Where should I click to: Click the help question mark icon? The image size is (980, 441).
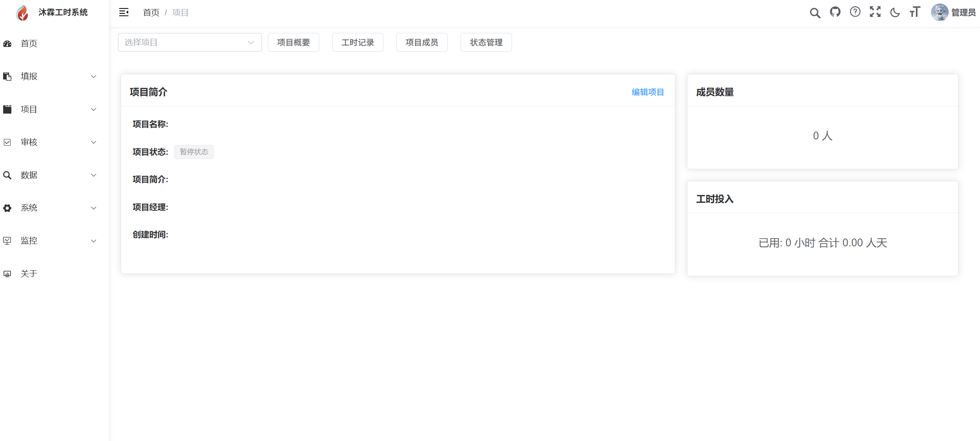[x=855, y=12]
